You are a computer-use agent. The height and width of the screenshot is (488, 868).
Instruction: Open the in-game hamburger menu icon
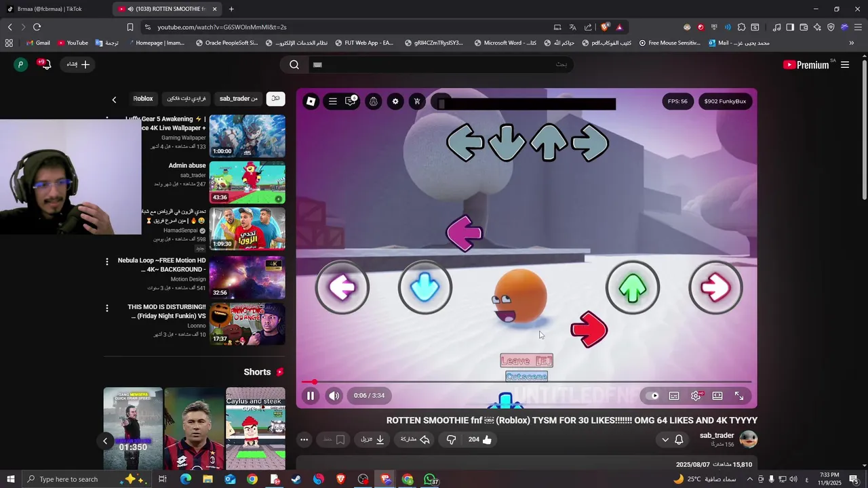pos(333,102)
